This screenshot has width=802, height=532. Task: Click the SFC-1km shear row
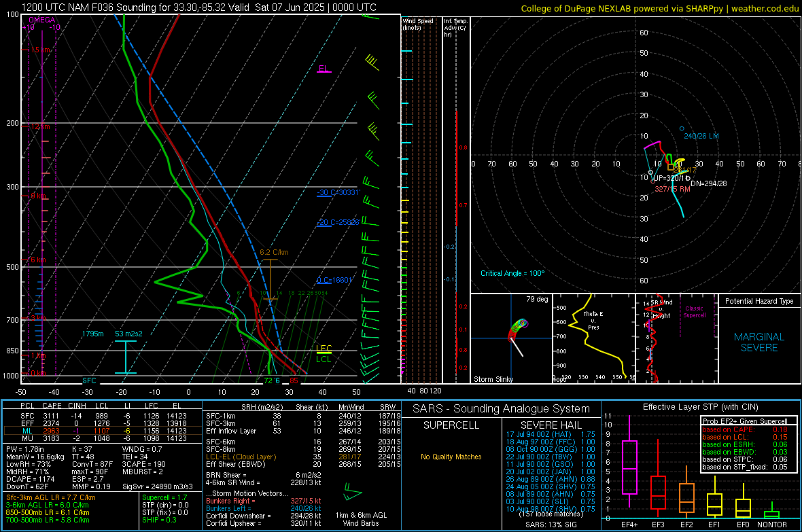point(303,416)
